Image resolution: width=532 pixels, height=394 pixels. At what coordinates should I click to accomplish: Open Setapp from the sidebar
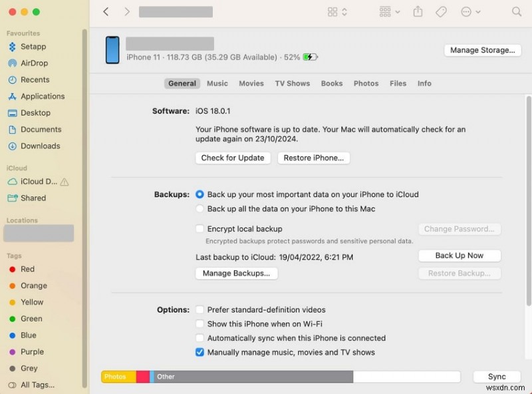33,47
